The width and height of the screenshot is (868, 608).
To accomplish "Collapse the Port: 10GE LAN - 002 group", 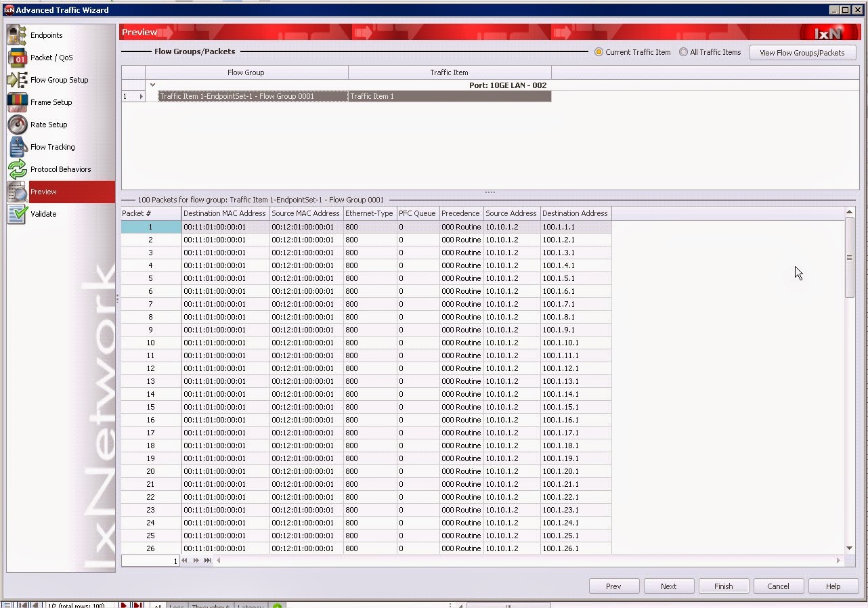I will pyautogui.click(x=153, y=85).
